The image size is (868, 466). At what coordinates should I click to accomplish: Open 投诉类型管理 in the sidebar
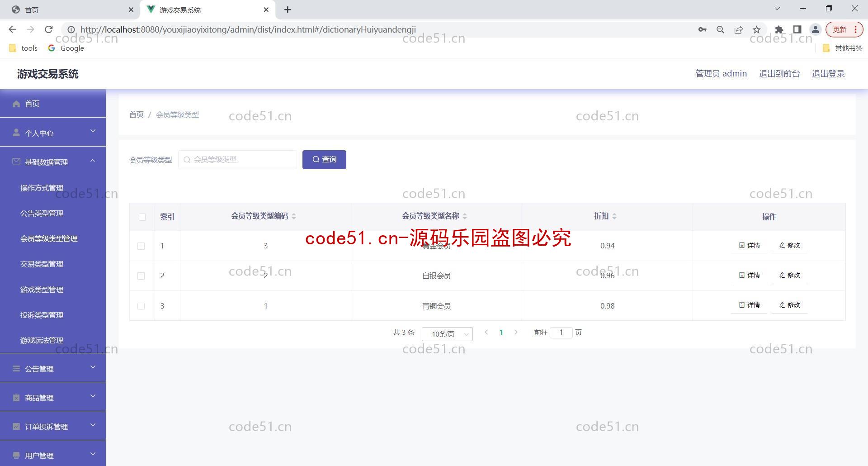coord(42,315)
